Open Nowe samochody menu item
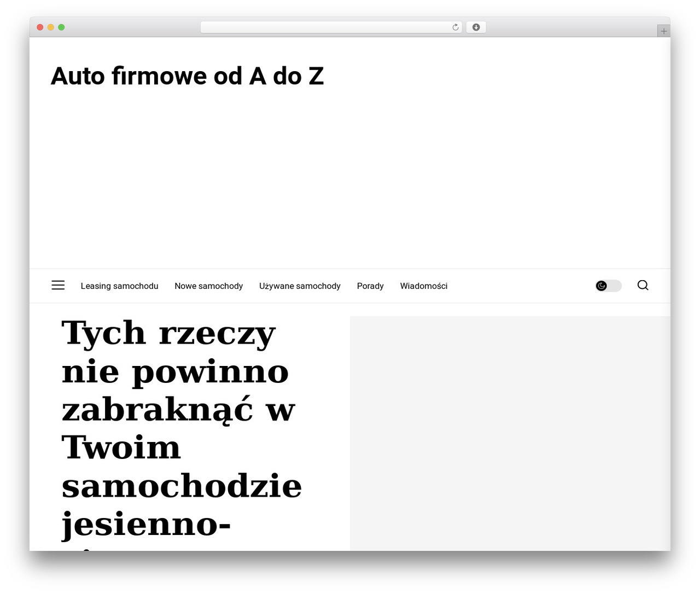 pos(208,286)
